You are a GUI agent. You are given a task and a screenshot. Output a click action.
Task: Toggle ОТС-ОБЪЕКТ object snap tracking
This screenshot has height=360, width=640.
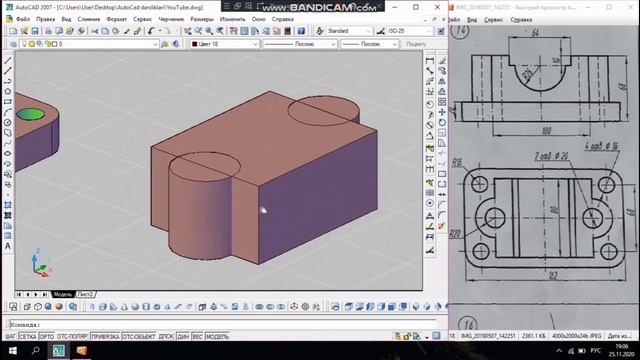(139, 337)
